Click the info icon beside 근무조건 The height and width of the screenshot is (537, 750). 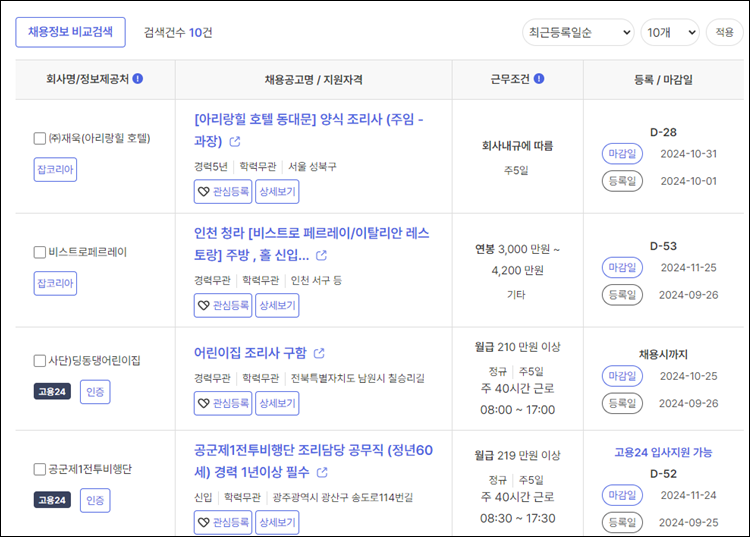(x=539, y=78)
